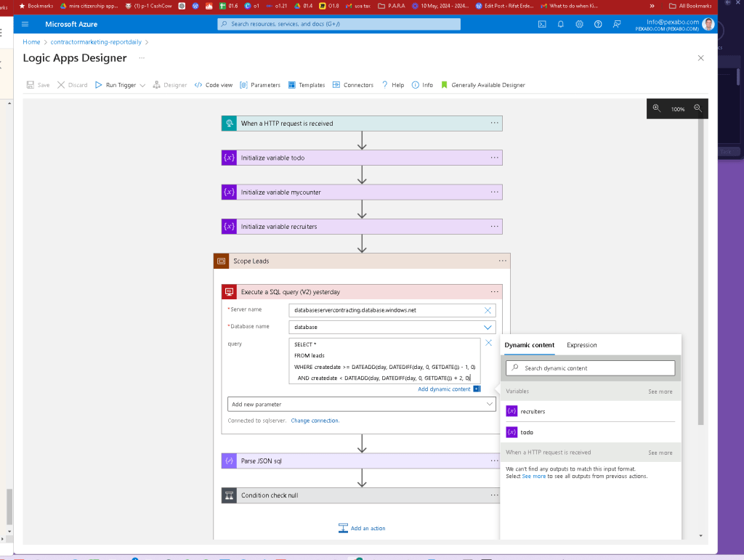Click inside the SQL query text box
This screenshot has height=560, width=744.
(x=384, y=361)
